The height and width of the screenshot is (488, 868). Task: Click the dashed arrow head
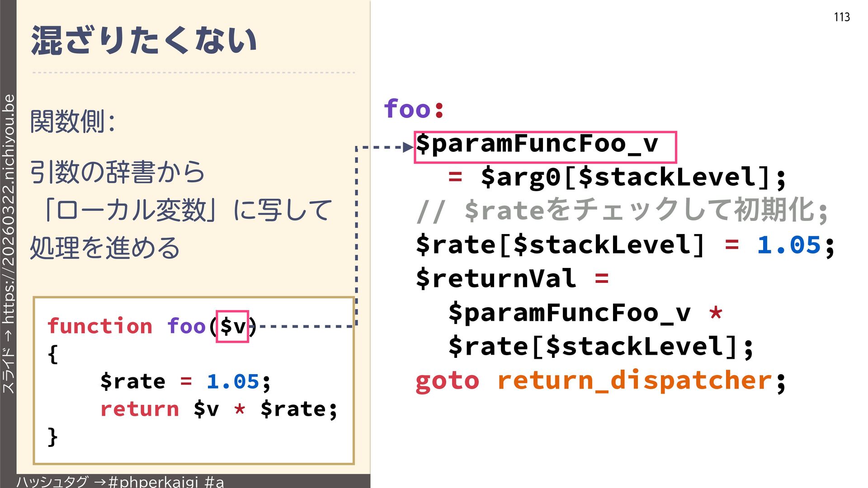click(408, 147)
